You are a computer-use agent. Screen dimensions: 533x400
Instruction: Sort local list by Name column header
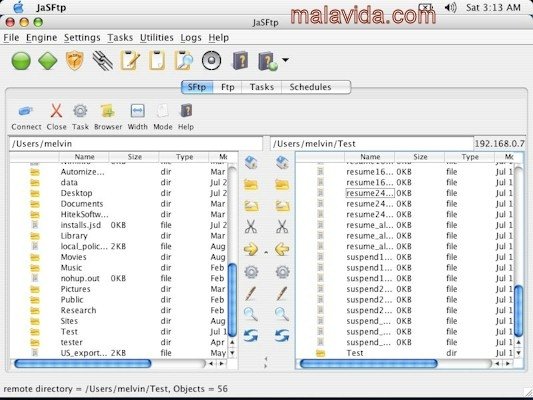point(84,157)
